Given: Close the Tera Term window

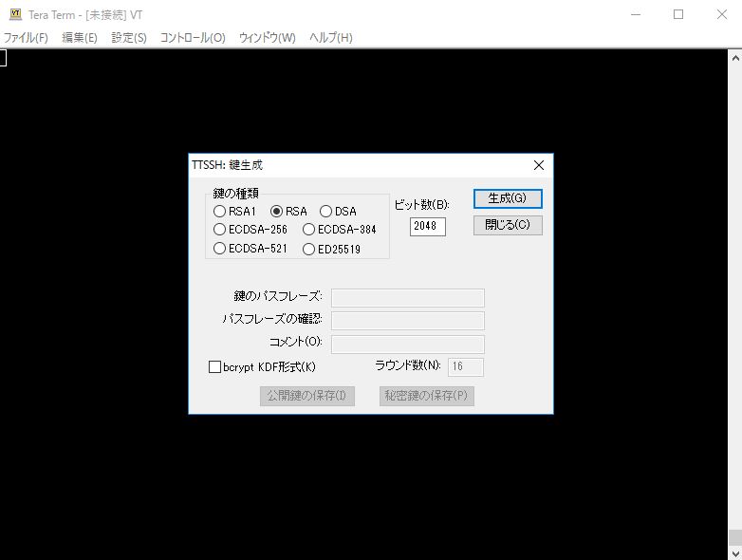Looking at the screenshot, I should [722, 14].
